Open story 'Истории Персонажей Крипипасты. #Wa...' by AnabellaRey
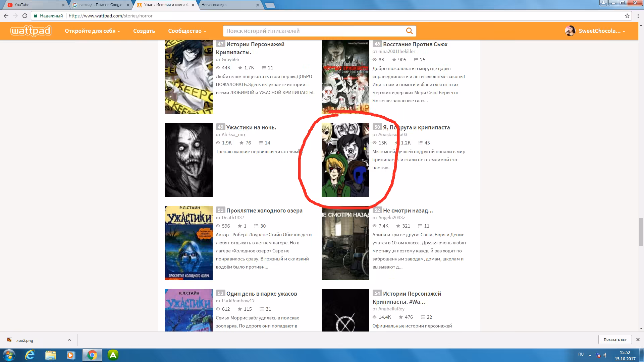Screen dimensions: 644x362 [407, 298]
